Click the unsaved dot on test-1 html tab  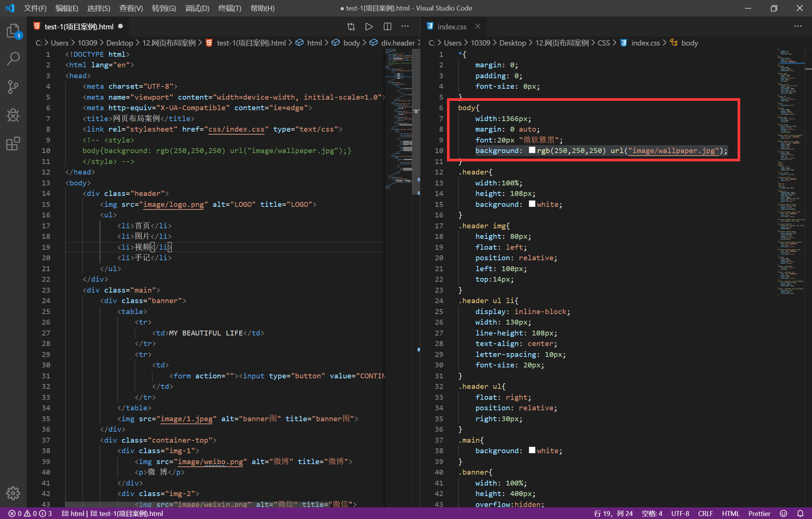(x=120, y=26)
